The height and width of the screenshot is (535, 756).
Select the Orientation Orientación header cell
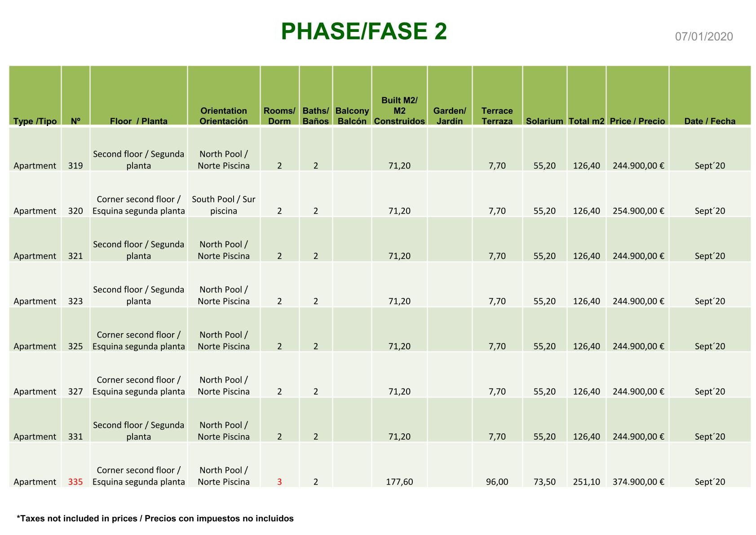point(223,116)
